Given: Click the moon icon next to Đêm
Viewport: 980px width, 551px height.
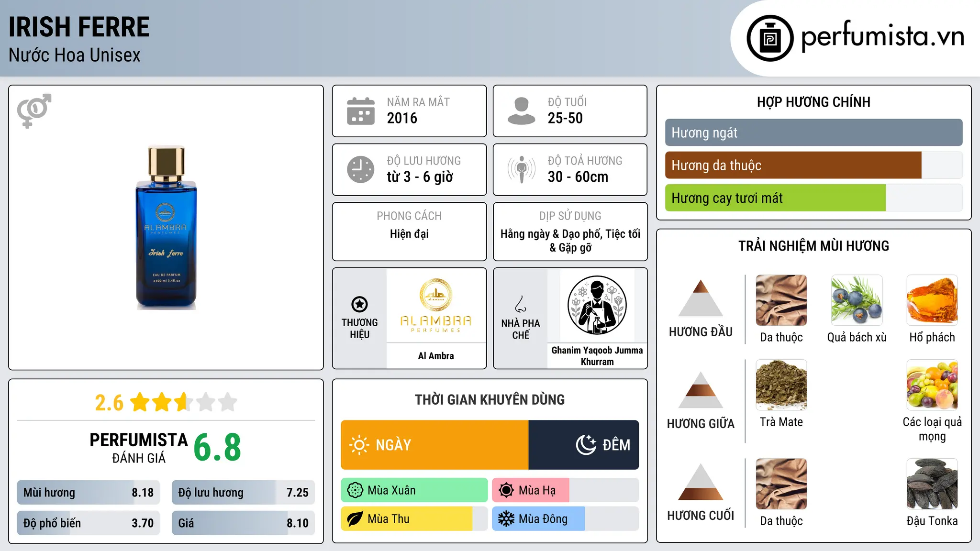Looking at the screenshot, I should [x=586, y=445].
